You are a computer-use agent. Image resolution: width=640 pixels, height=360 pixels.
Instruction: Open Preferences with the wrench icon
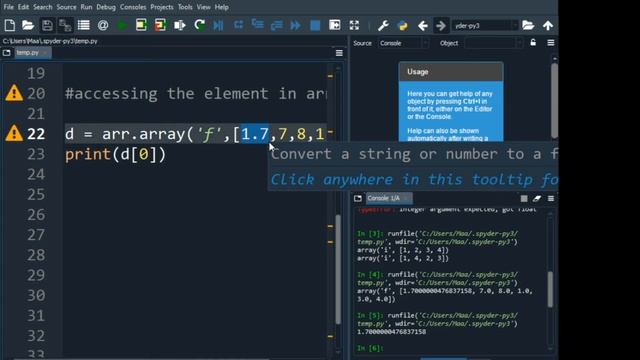click(x=383, y=25)
